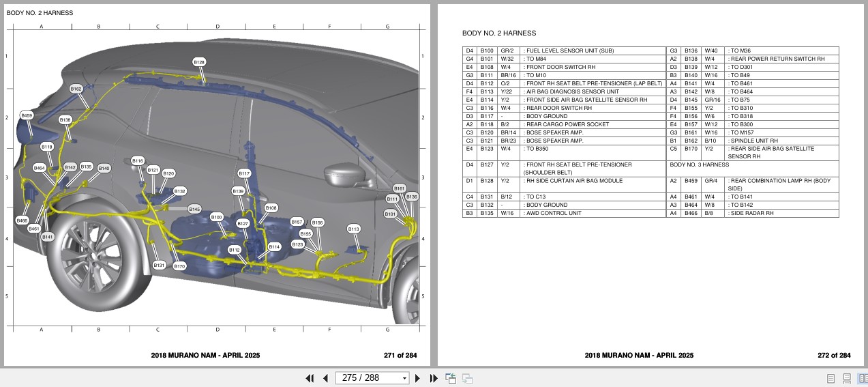This screenshot has width=868, height=387.
Task: Click connector label B116 on diagram
Action: tap(138, 160)
